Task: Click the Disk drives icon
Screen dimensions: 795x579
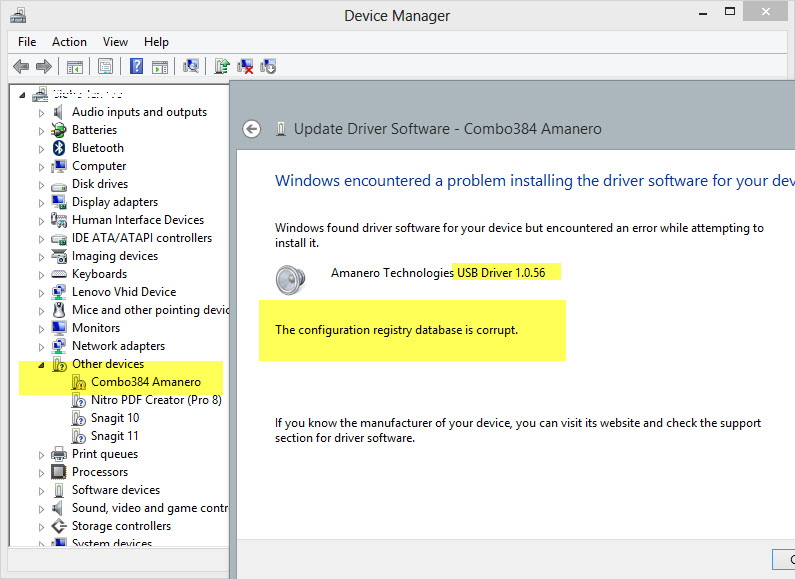Action: pyautogui.click(x=59, y=186)
